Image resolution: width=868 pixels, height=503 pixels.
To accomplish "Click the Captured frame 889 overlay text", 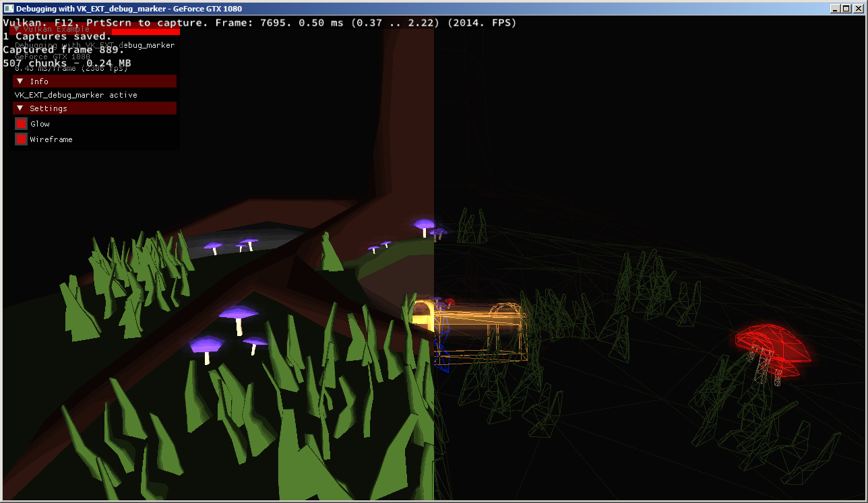I will coord(63,49).
